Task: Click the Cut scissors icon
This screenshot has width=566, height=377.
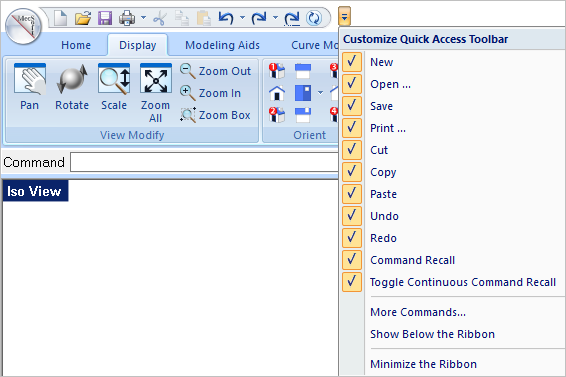Action: tap(160, 18)
